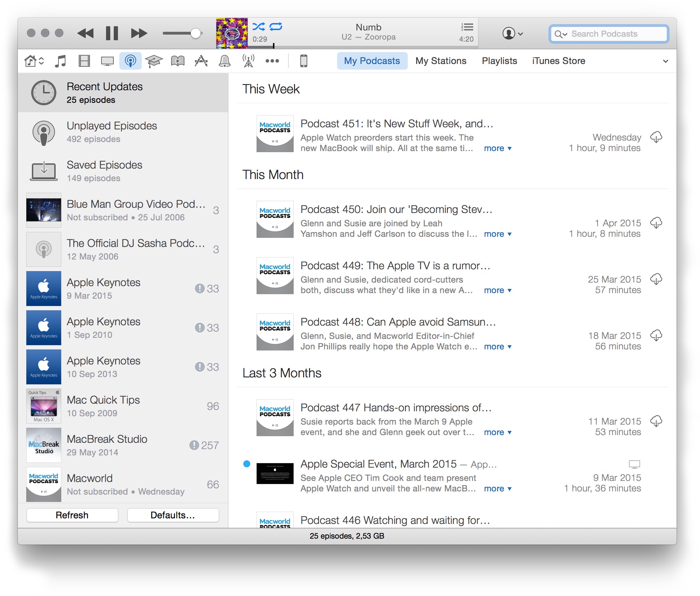The image size is (700, 596).
Task: Open Apple Keynotes dated 9 Mar 2015
Action: click(123, 289)
